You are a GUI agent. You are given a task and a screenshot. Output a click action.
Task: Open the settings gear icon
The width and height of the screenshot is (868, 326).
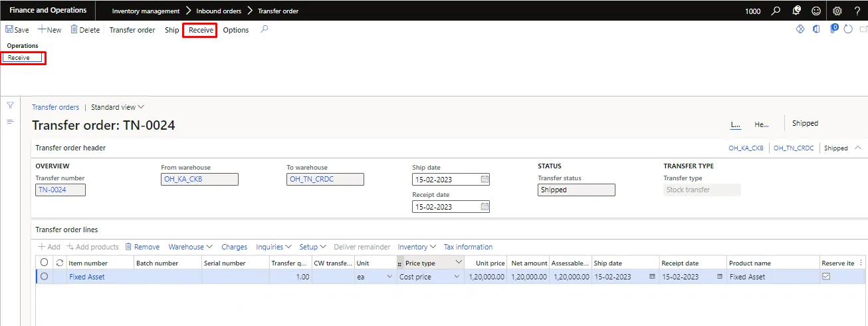837,11
